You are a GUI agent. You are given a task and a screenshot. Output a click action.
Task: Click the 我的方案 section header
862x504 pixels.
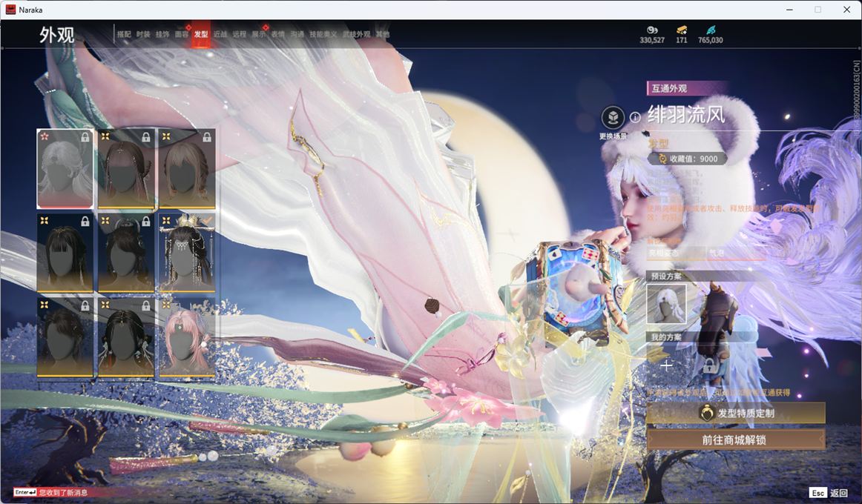coord(666,337)
